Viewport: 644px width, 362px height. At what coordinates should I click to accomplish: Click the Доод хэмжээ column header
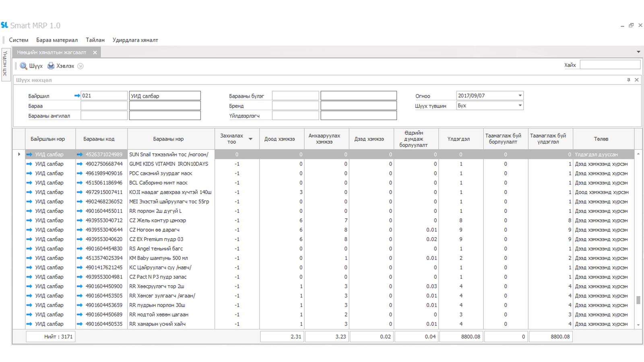(282, 139)
